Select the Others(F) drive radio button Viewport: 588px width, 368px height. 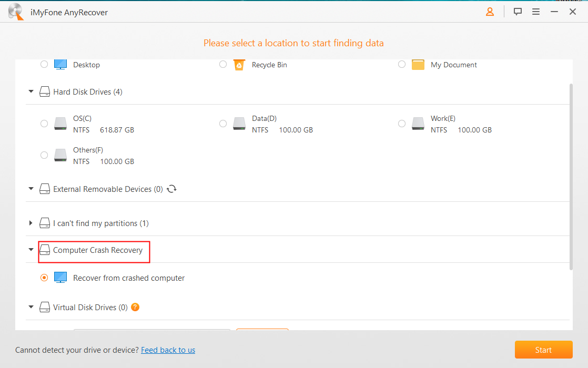coord(44,155)
